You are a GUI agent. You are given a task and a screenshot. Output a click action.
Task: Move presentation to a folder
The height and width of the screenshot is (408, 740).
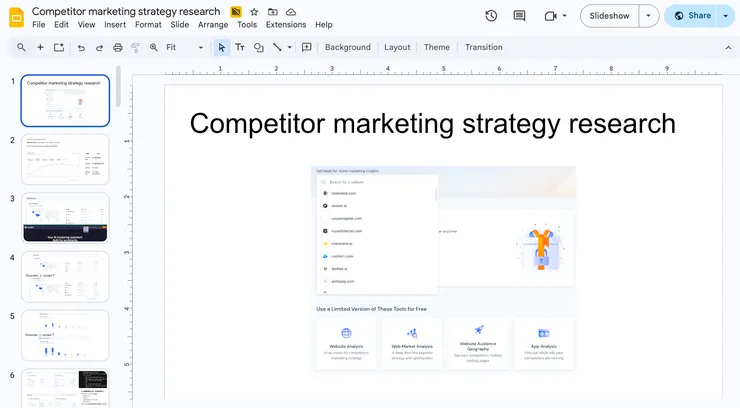coord(273,12)
